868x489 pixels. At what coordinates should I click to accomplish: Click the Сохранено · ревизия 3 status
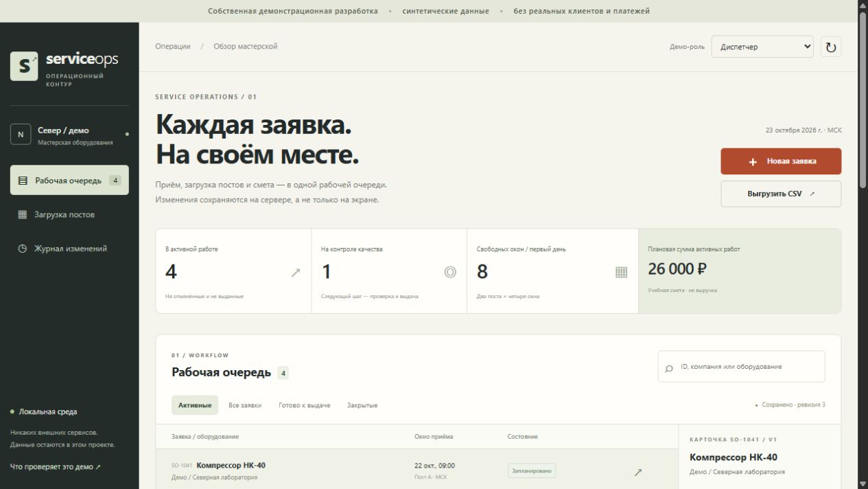click(790, 405)
